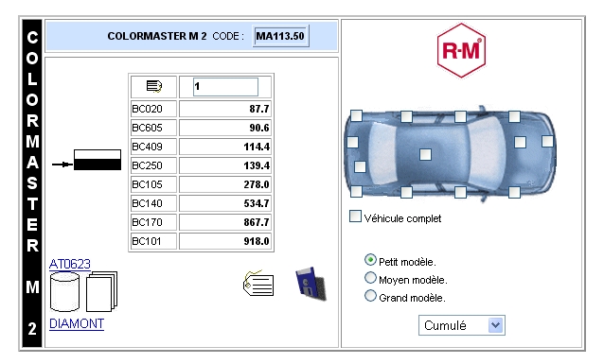Follow the DIAMONT link
The height and width of the screenshot is (364, 604).
(77, 323)
